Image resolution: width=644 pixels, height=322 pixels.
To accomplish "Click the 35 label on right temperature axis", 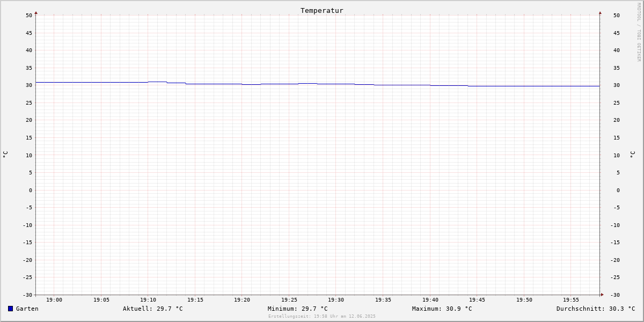I will point(617,68).
